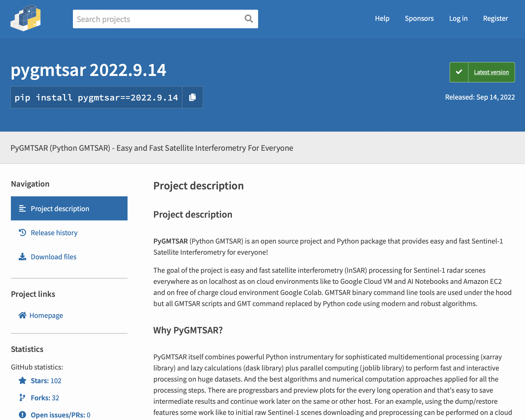Select the Project description icon in navigation
525x420 pixels.
[22, 208]
